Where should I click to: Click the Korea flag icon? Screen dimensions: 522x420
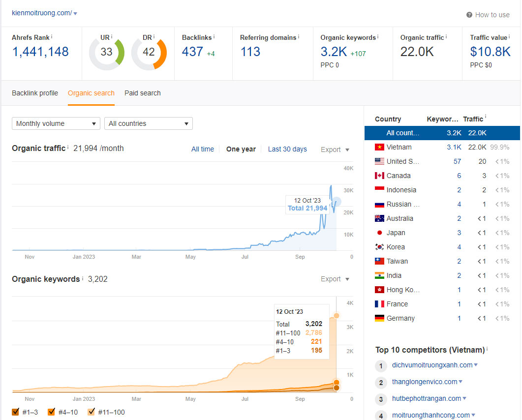379,247
